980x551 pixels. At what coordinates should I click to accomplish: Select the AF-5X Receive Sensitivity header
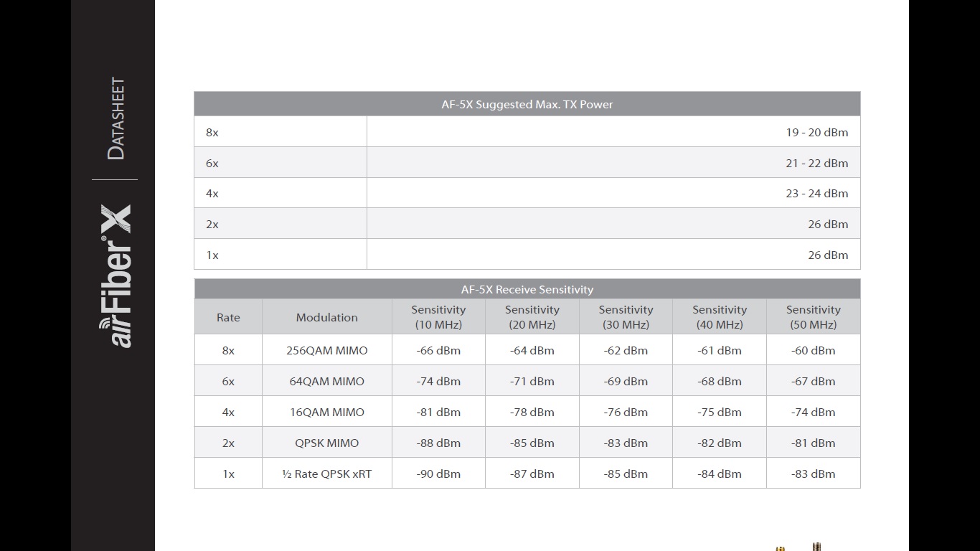tap(527, 290)
